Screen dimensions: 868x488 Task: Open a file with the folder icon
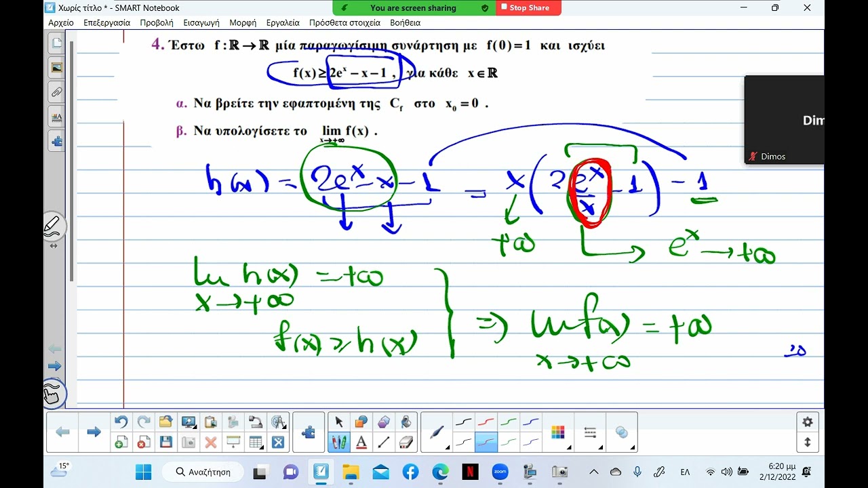(165, 422)
